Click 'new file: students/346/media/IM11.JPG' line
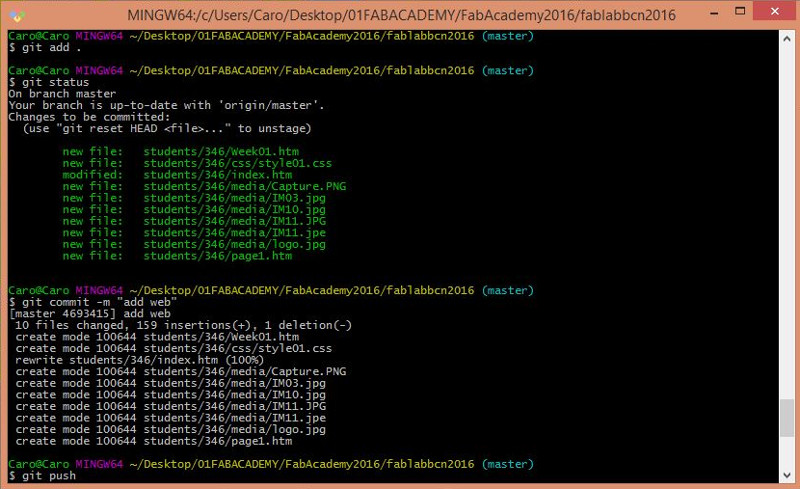This screenshot has height=489, width=800. (x=194, y=221)
